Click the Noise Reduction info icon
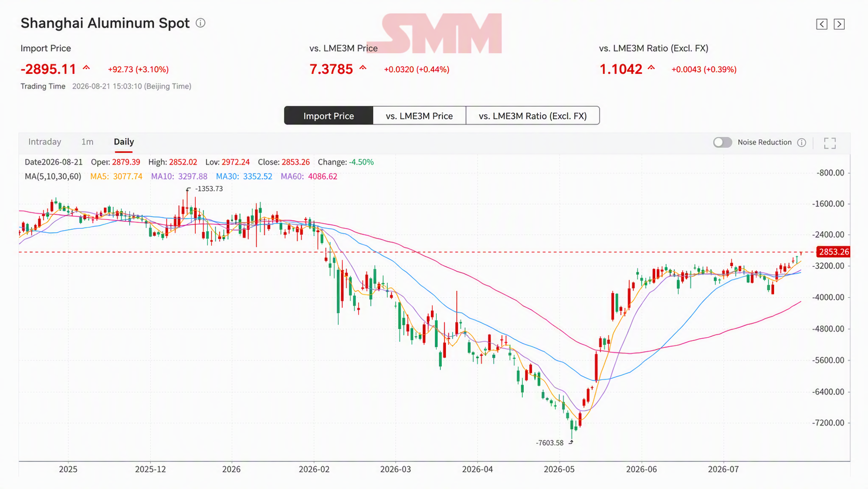Image resolution: width=868 pixels, height=489 pixels. click(802, 142)
